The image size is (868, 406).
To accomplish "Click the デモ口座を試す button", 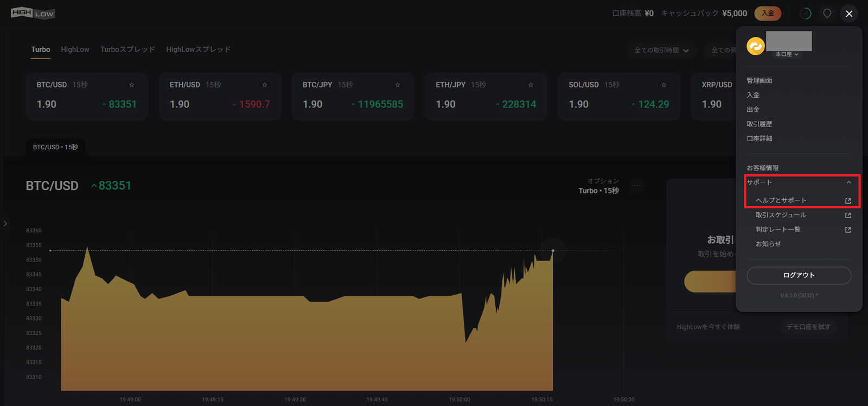I will (x=808, y=327).
